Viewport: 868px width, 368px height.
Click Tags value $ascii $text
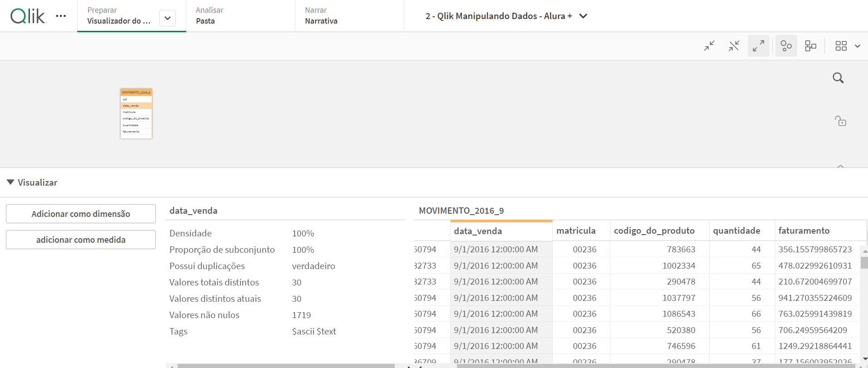[314, 331]
